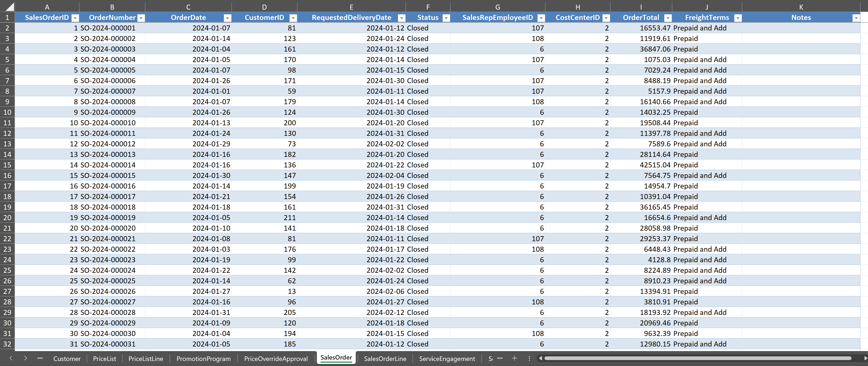Open the CostCenterID filter dropdown
Image resolution: width=868 pixels, height=366 pixels.
pos(606,18)
